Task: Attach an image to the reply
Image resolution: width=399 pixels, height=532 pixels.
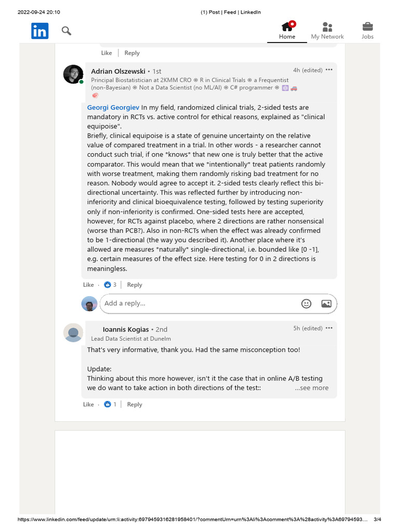Action: [326, 303]
